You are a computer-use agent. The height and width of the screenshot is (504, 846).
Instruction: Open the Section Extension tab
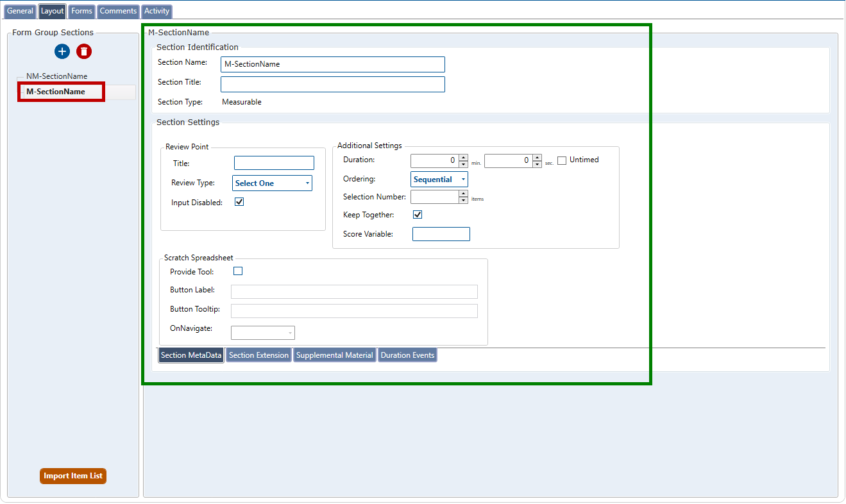(258, 355)
